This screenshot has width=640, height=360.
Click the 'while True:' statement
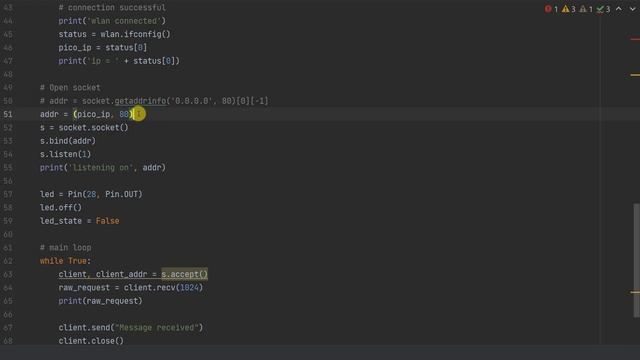(65, 261)
